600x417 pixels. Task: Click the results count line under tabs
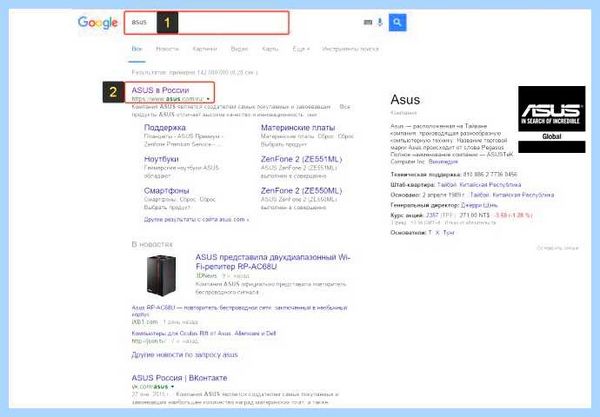195,72
